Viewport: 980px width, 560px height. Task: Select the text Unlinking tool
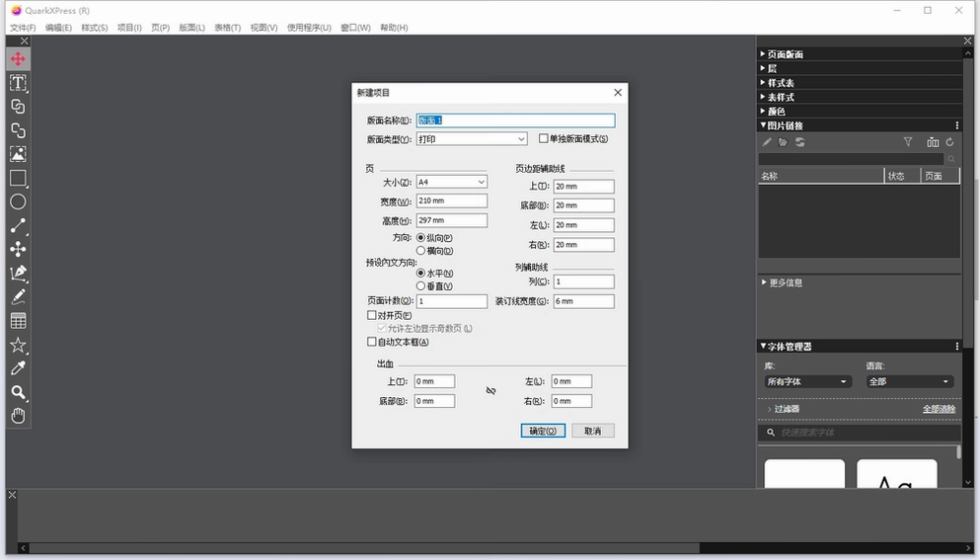pyautogui.click(x=18, y=130)
